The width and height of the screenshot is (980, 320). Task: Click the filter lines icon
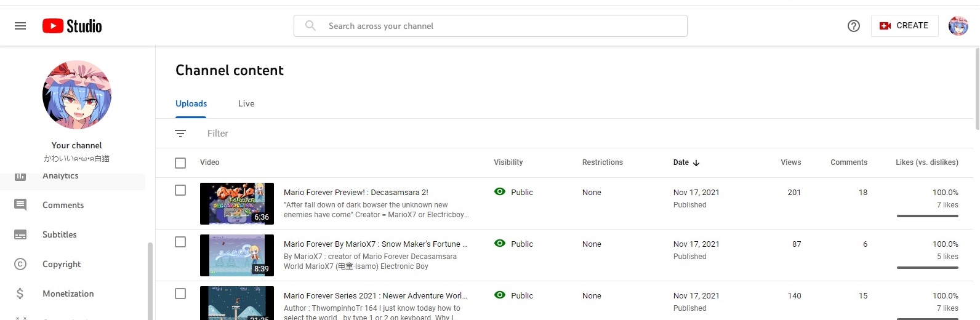(180, 134)
